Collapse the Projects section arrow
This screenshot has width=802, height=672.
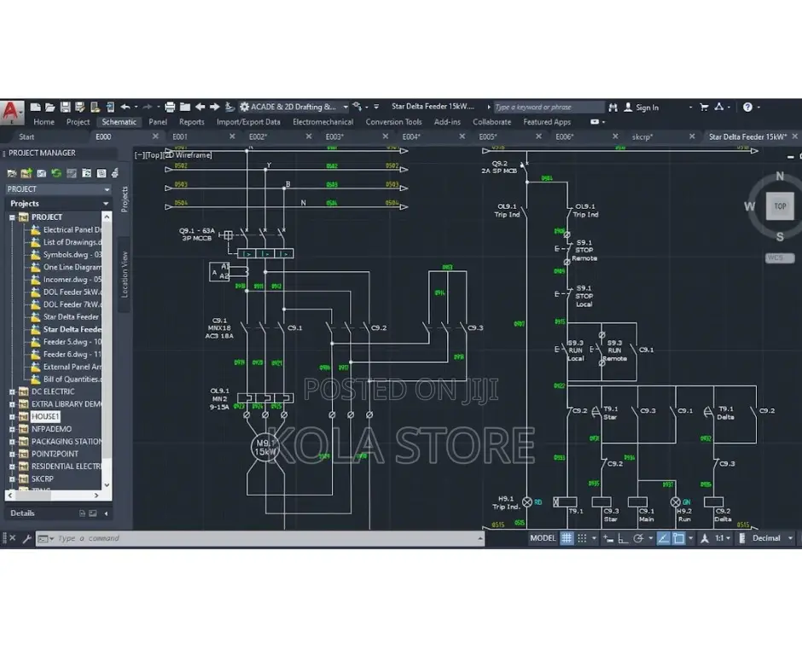[x=106, y=204]
